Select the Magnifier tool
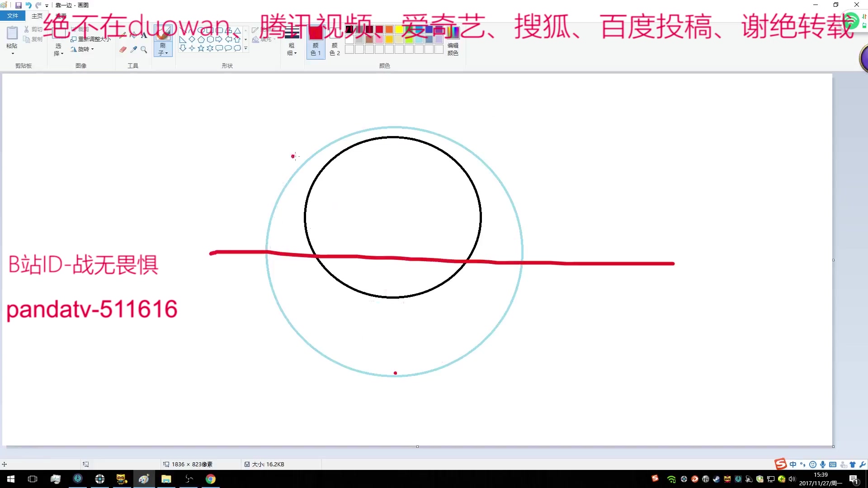Image resolution: width=868 pixels, height=488 pixels. coord(144,49)
